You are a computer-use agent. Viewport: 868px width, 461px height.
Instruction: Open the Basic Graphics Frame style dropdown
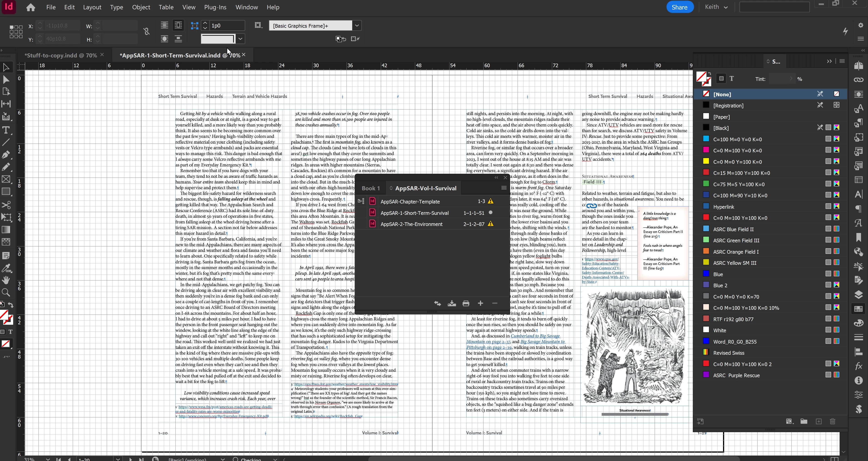click(357, 26)
